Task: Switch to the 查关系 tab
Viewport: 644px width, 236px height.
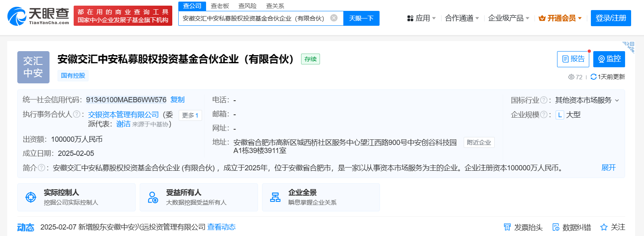Action: (275, 6)
